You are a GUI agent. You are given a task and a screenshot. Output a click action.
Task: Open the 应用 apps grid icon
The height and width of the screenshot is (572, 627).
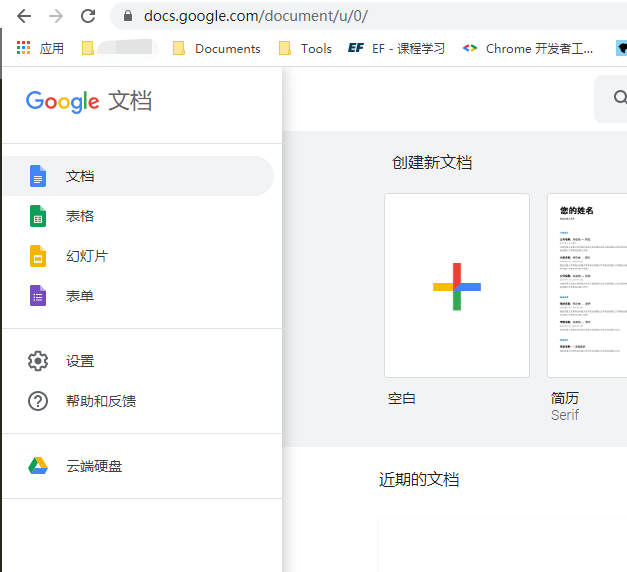click(x=23, y=48)
